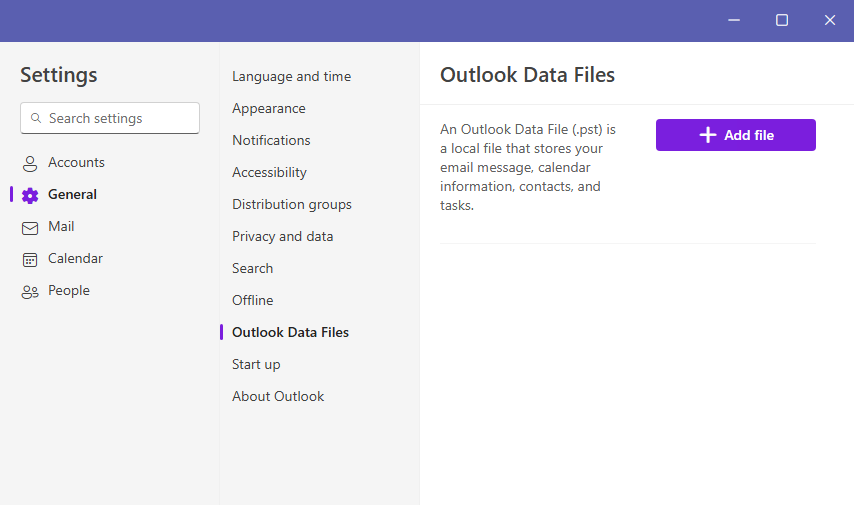This screenshot has width=854, height=505.
Task: Go to Mail settings
Action: [61, 227]
